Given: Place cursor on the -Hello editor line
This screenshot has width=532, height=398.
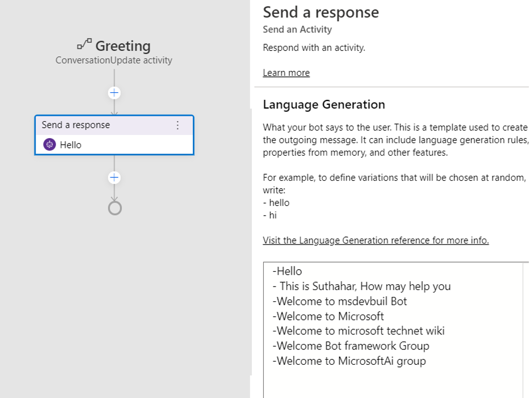Looking at the screenshot, I should coord(287,271).
